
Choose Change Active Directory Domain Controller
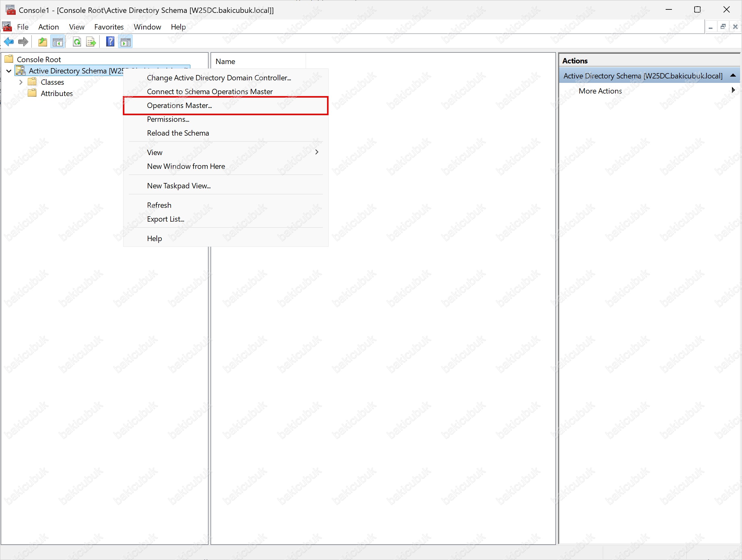pyautogui.click(x=226, y=78)
